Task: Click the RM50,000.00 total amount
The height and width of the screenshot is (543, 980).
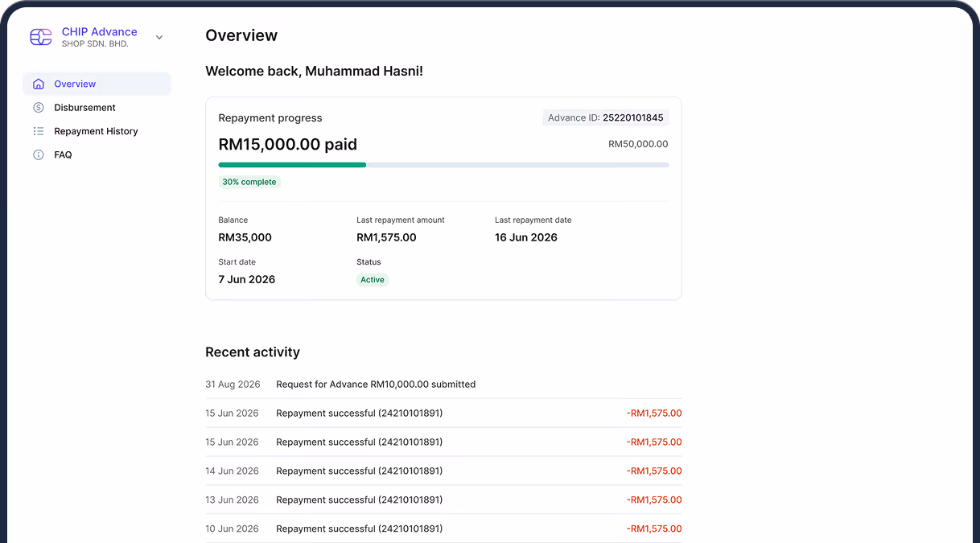Action: (x=638, y=144)
